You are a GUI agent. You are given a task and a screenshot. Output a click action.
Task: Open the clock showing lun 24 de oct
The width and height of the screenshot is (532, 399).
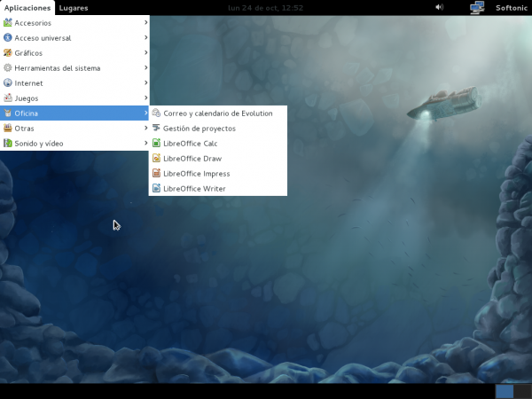pyautogui.click(x=265, y=8)
